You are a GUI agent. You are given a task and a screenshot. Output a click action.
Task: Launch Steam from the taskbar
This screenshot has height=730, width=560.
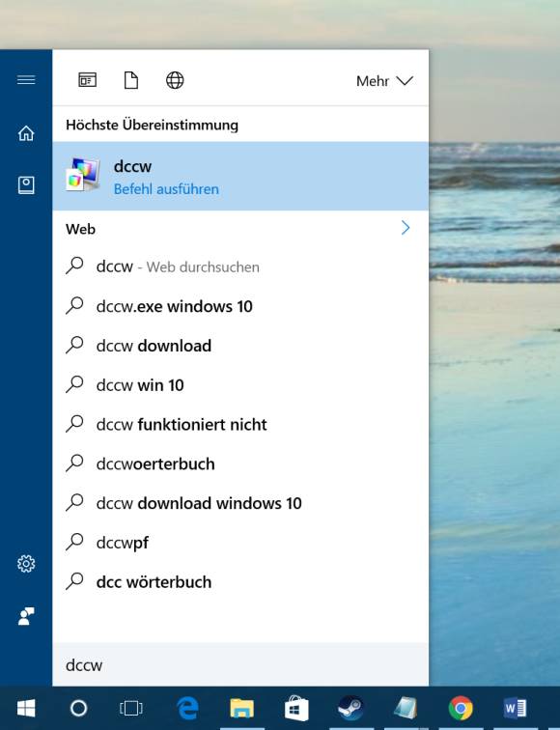(351, 709)
